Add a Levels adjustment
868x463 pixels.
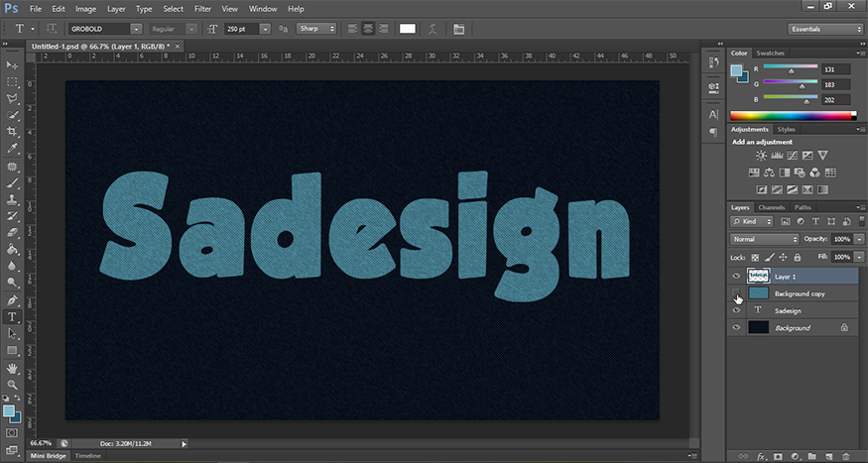[777, 156]
